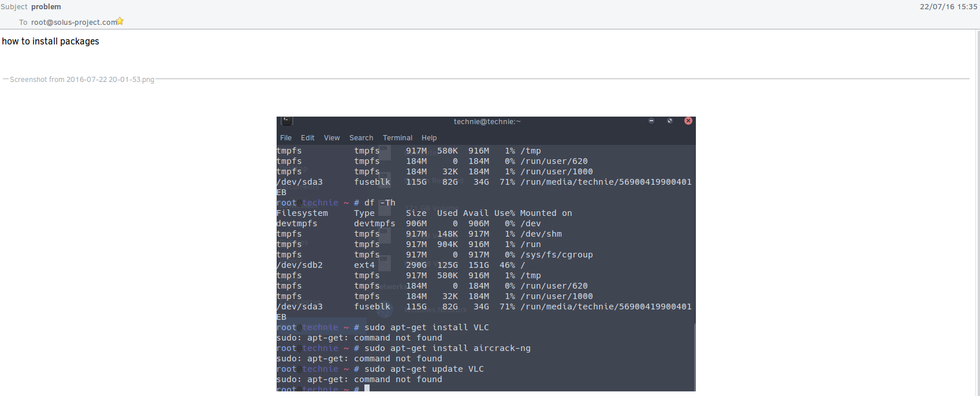Click the attachment name 'Screenshot from 2016-07-22 20-01-53.png'

82,80
